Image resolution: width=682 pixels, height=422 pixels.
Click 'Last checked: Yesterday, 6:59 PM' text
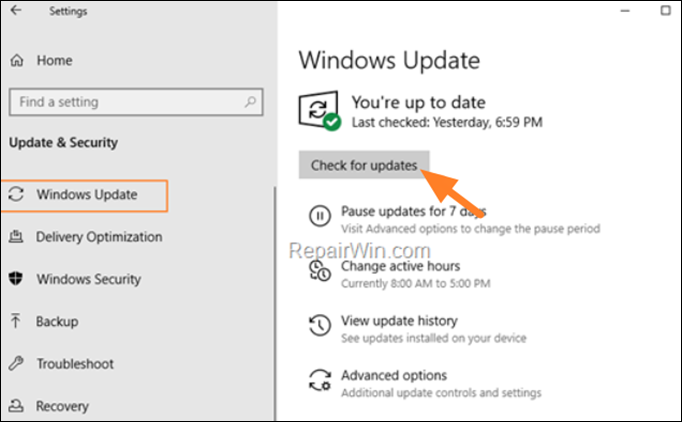(447, 122)
